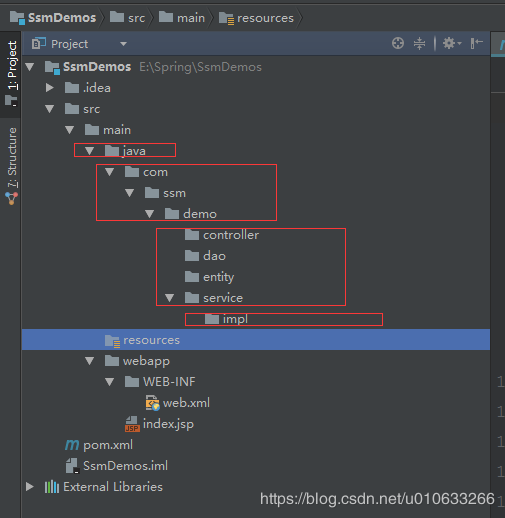
Task: Open the Project panel settings gear
Action: pos(452,43)
